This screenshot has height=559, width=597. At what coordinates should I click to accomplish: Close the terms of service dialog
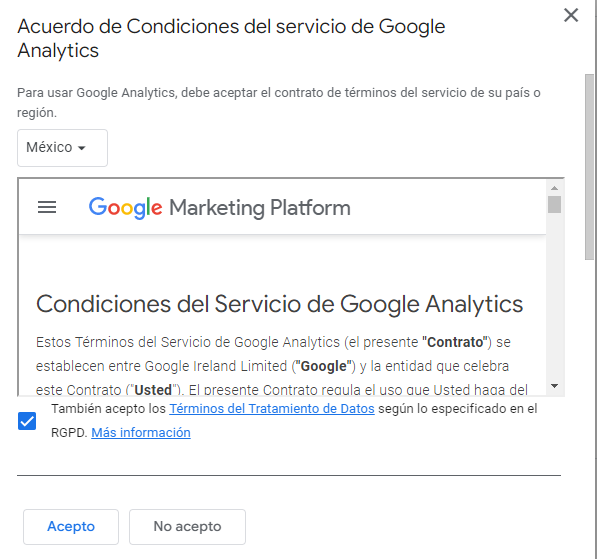571,16
